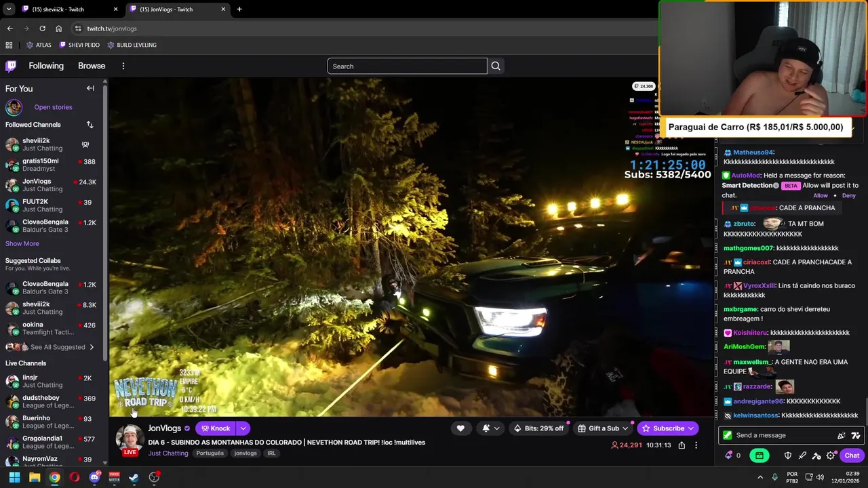Screen dimensions: 868x488
Task: Show hidden system tray icons
Action: pyautogui.click(x=759, y=477)
